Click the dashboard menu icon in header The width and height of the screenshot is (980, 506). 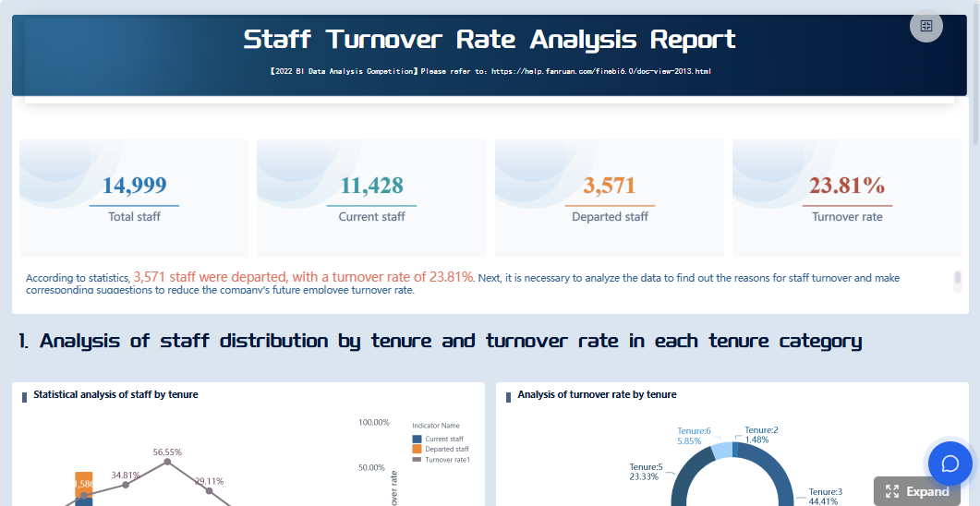[x=926, y=26]
